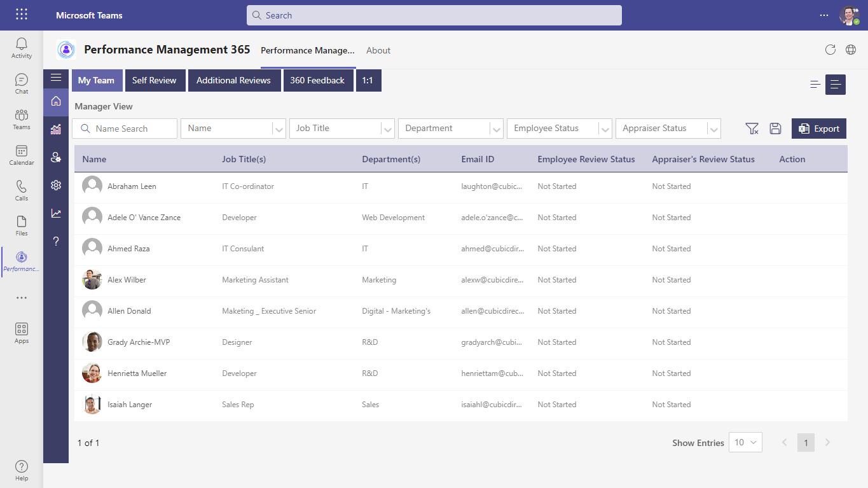Viewport: 868px width, 488px height.
Task: Go to page 1 in pagination
Action: [806, 442]
